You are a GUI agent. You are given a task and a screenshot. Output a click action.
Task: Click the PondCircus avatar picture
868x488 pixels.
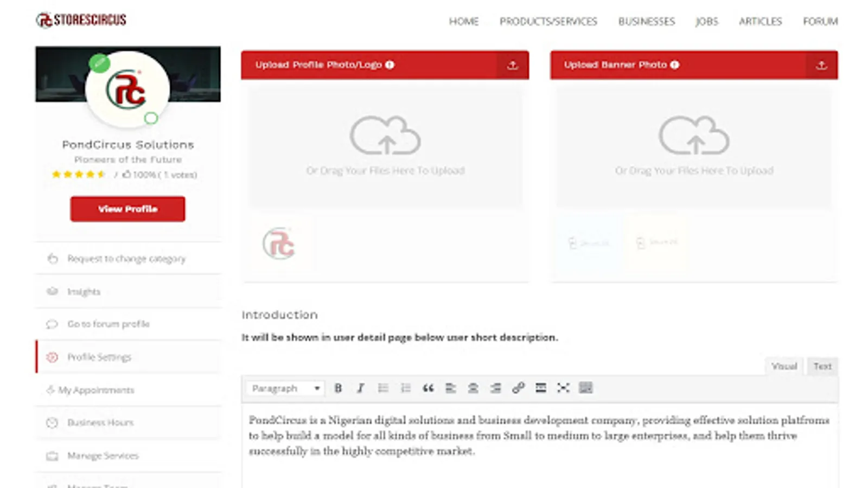click(127, 89)
